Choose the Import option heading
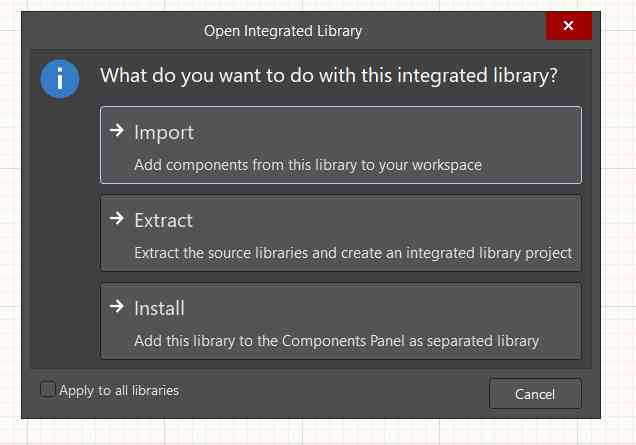 164,132
